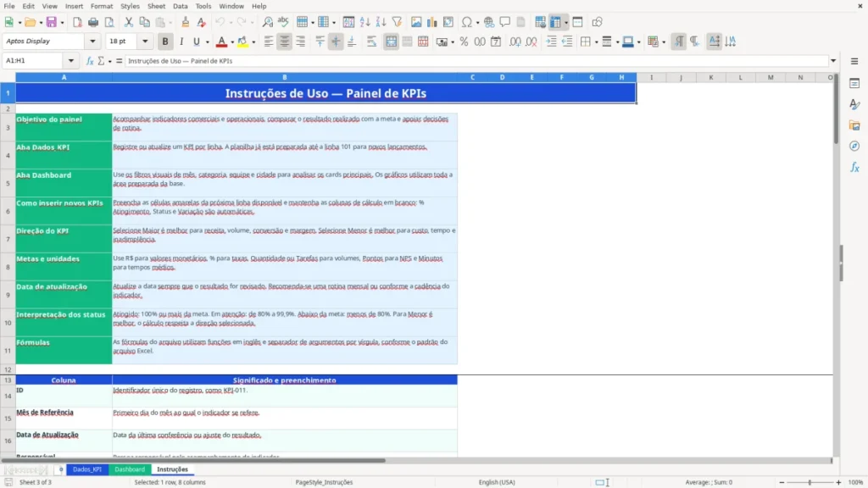Adjust the zoom slider handle
Viewport: 868px width, 488px height.
[x=810, y=482]
